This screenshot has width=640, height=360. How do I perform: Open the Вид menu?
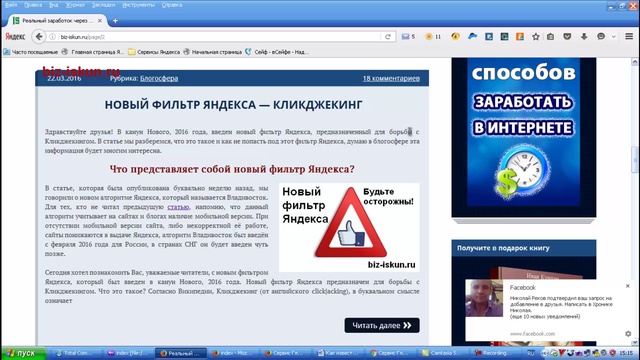click(53, 5)
